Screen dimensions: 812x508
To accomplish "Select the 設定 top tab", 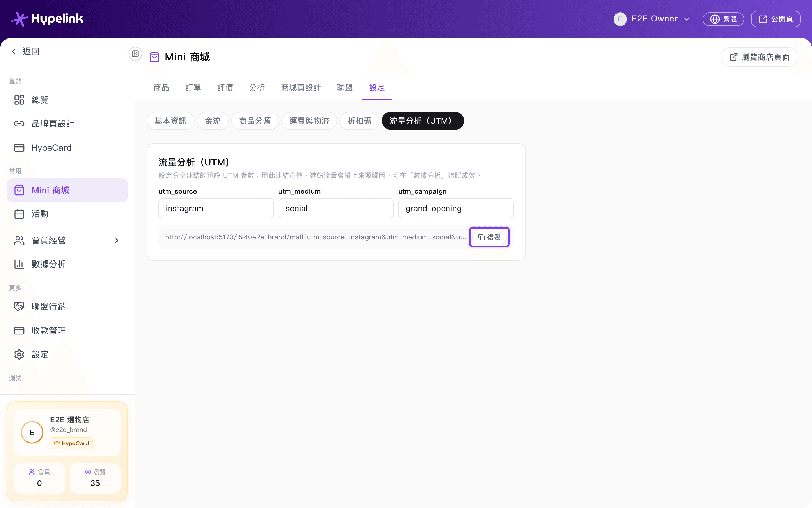I will (377, 88).
